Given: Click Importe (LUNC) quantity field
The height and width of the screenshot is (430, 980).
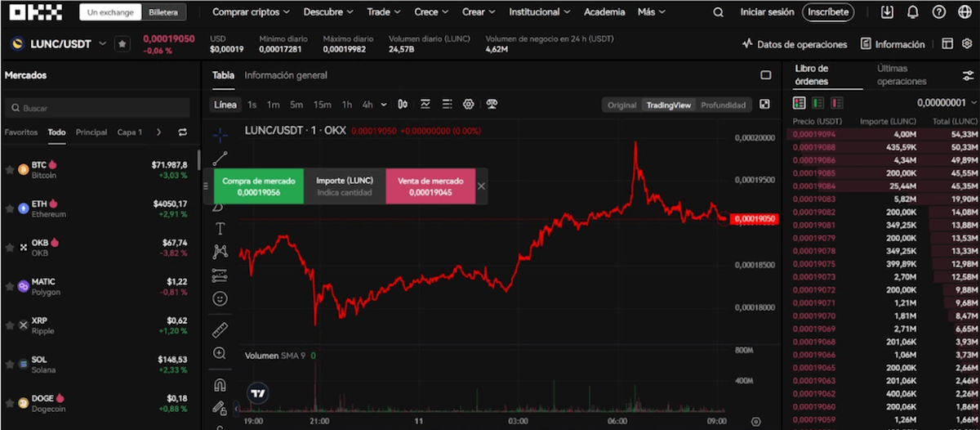Looking at the screenshot, I should [345, 186].
